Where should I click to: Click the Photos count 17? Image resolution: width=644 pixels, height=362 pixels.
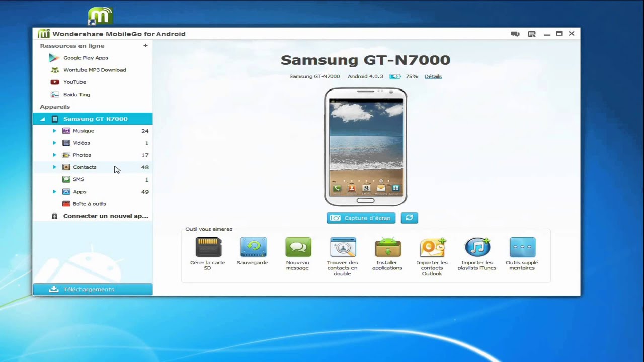tap(145, 155)
